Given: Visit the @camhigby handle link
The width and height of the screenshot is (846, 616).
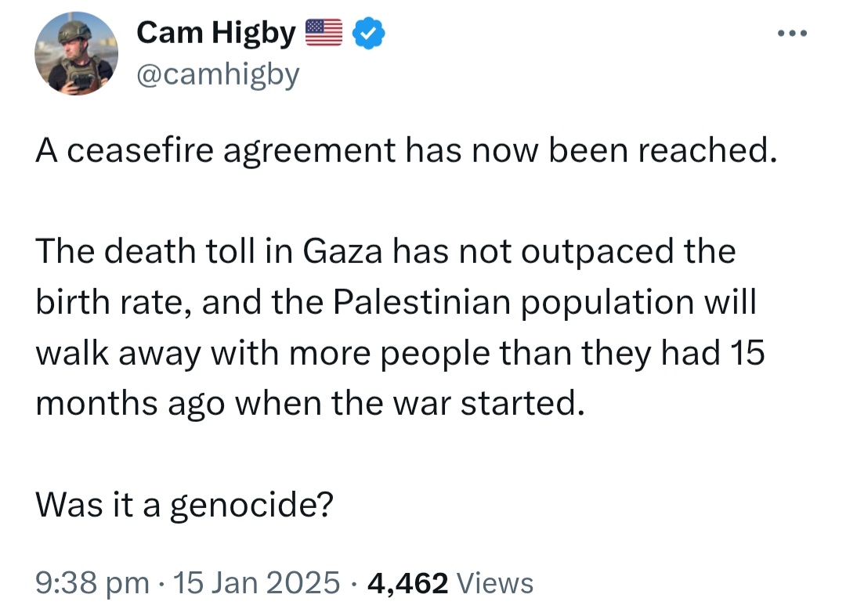Looking at the screenshot, I should 218,74.
